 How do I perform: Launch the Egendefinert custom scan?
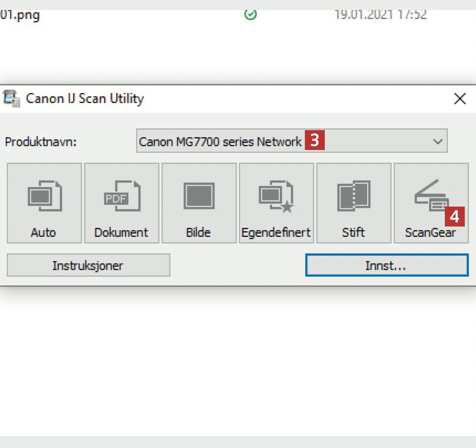[277, 203]
